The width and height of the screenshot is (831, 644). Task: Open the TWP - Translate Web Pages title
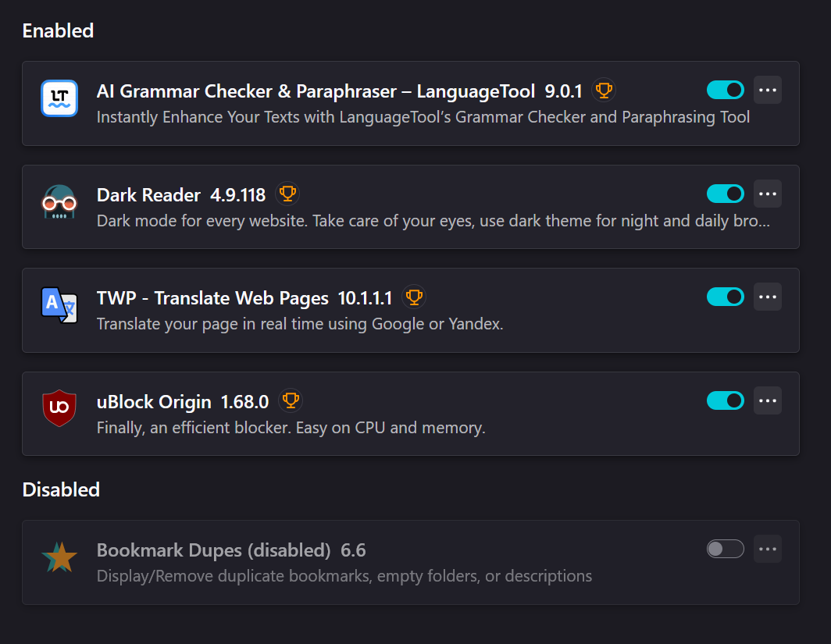[x=212, y=298]
